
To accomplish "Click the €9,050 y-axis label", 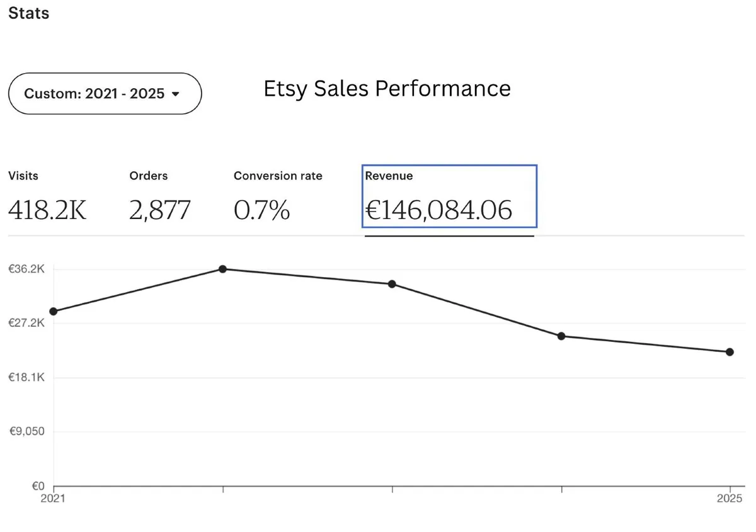I will pos(27,431).
